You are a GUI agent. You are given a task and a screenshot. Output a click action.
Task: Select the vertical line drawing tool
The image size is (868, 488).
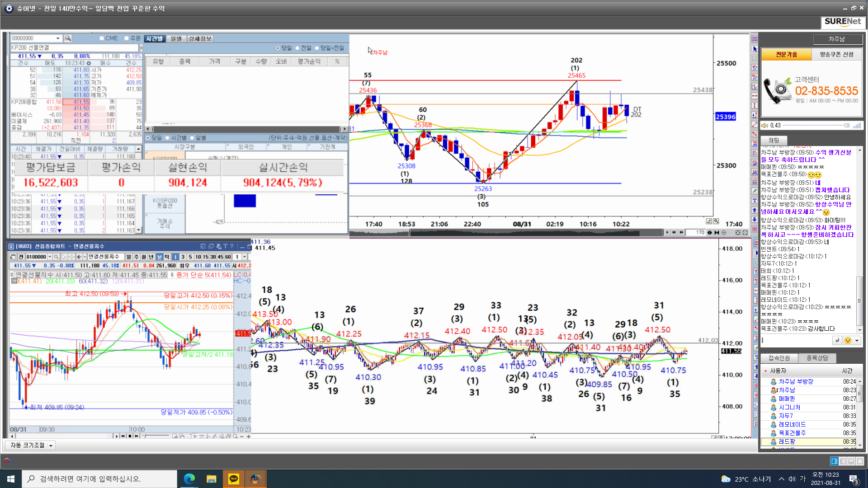point(755,106)
